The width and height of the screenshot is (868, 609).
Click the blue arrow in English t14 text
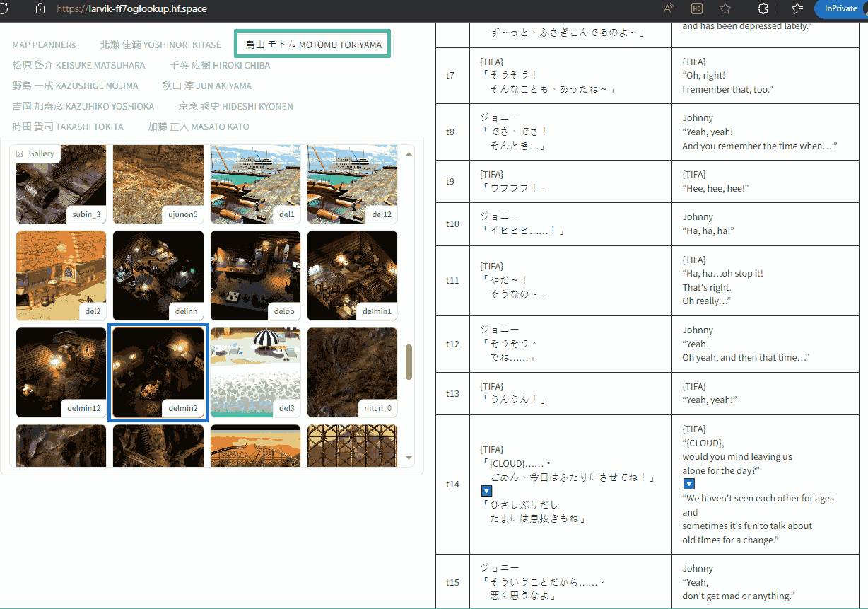coord(688,484)
